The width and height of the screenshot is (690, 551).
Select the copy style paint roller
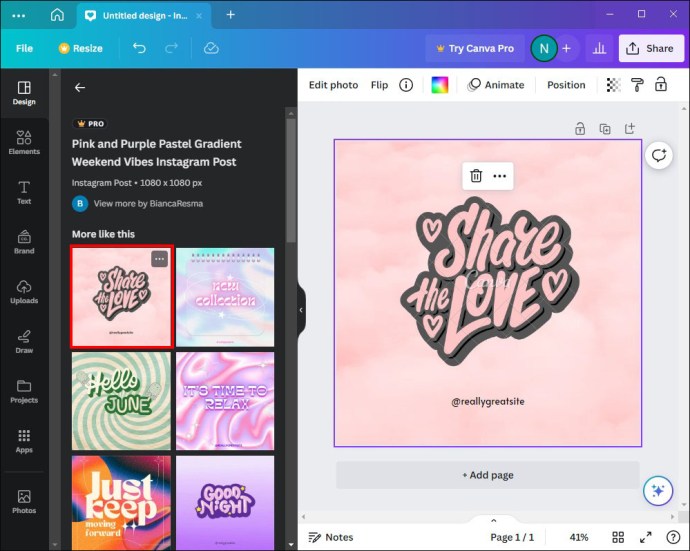[x=637, y=85]
